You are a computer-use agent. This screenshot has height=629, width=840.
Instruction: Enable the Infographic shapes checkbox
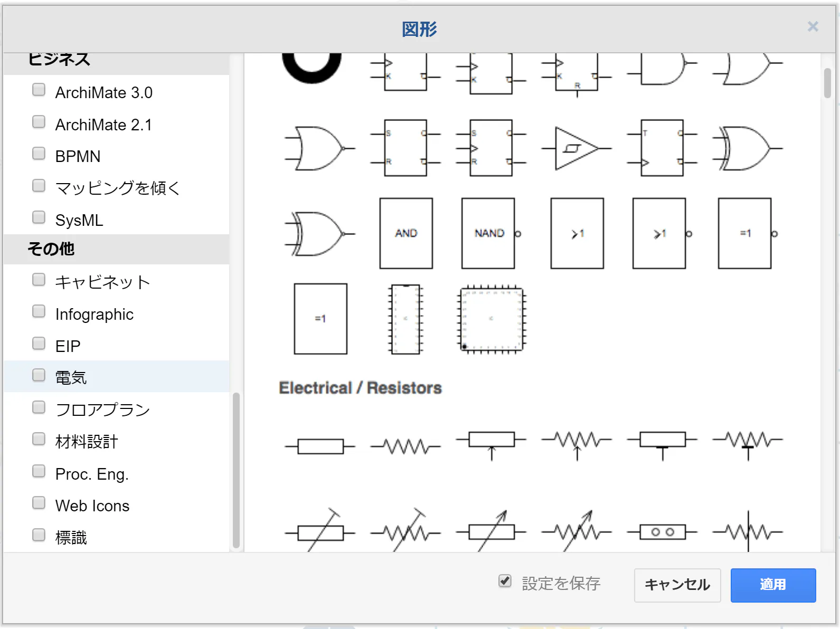click(x=39, y=311)
